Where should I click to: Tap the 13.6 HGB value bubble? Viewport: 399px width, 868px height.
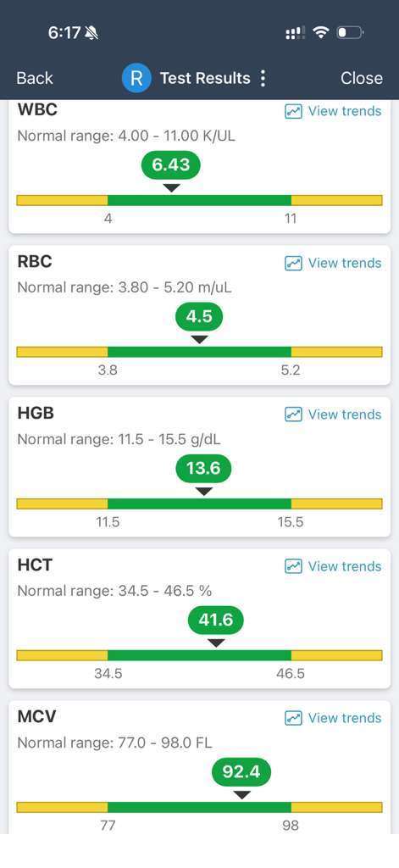point(203,468)
